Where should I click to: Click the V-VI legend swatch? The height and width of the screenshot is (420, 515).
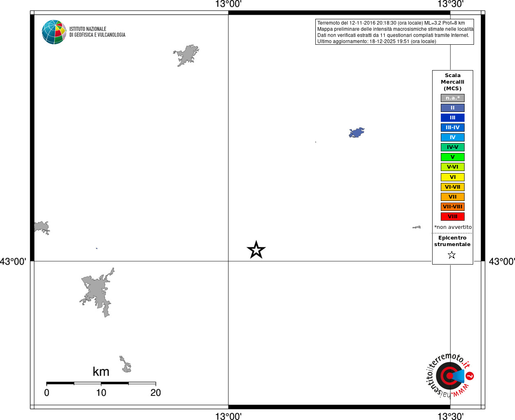[453, 167]
